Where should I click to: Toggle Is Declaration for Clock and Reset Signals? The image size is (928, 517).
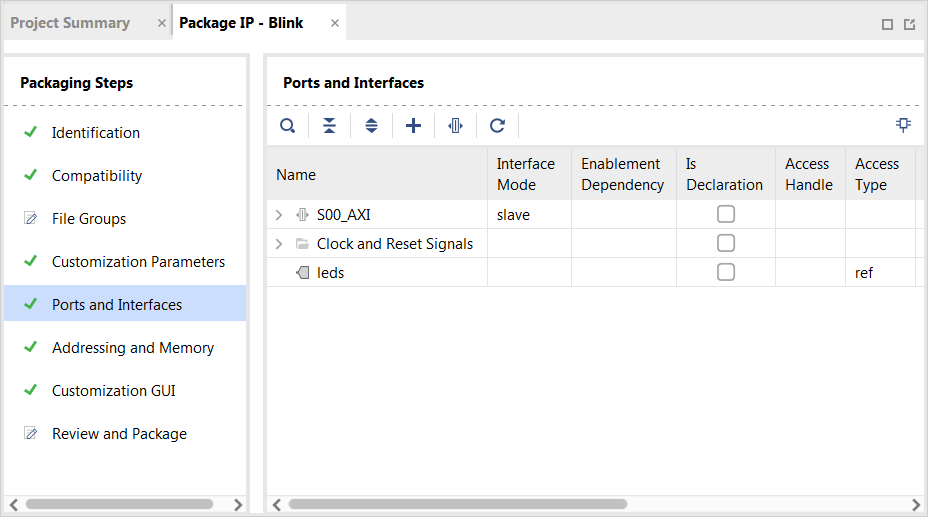(726, 243)
